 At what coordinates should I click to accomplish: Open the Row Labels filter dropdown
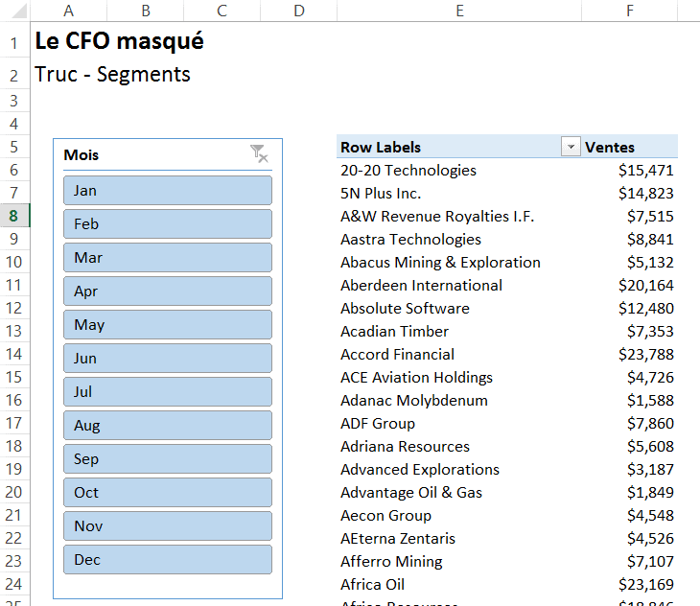[x=571, y=147]
